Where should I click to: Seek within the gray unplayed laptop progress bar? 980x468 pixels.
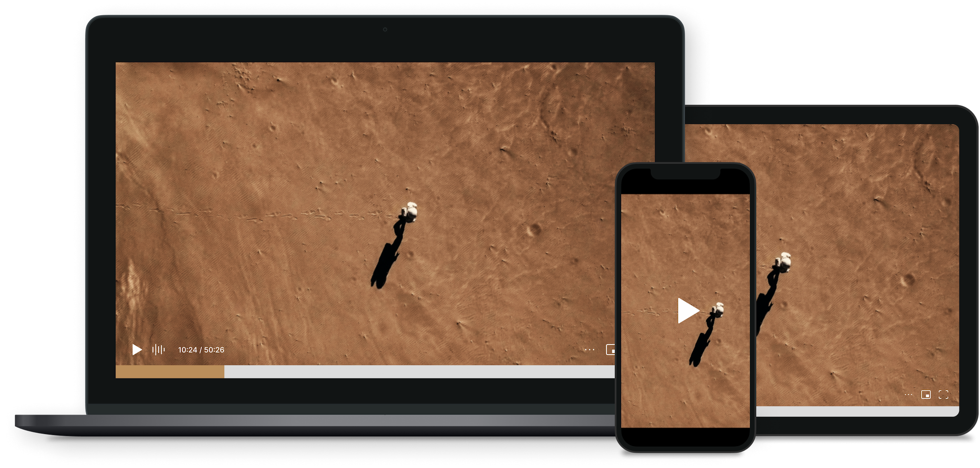click(x=416, y=372)
